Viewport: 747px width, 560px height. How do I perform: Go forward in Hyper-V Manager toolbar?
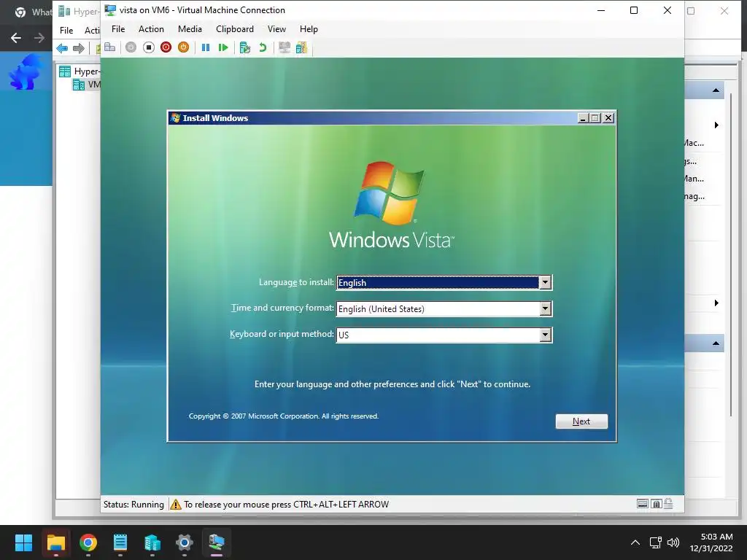[x=79, y=48]
